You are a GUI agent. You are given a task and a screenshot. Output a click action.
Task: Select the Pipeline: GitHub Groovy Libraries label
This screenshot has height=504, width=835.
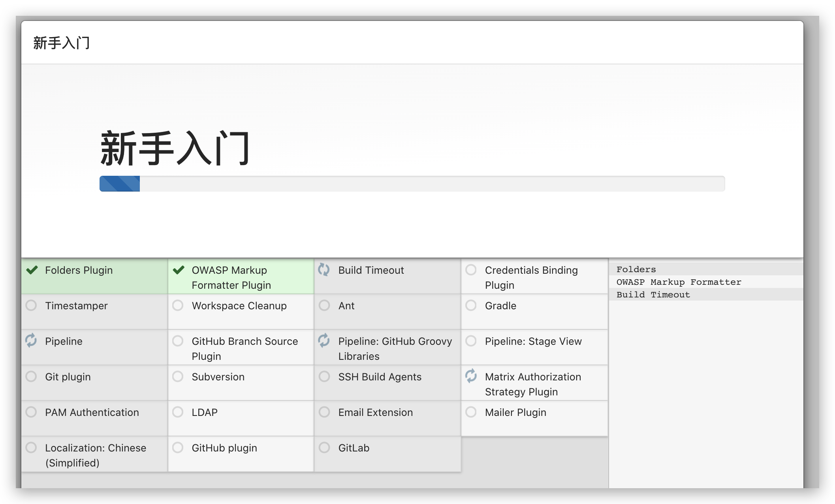(395, 349)
